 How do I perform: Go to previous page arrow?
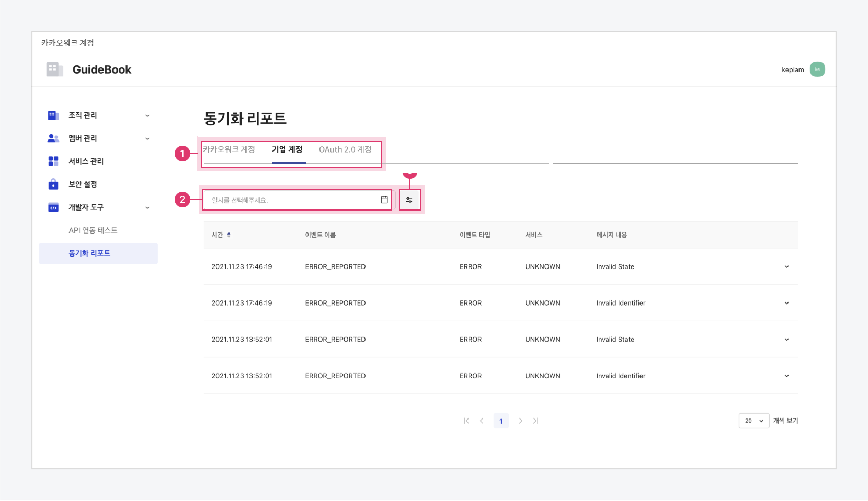click(482, 421)
